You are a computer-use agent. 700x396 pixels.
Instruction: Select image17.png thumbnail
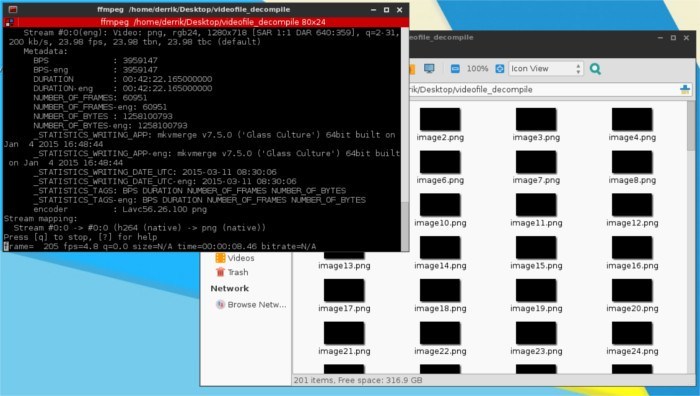pyautogui.click(x=344, y=291)
